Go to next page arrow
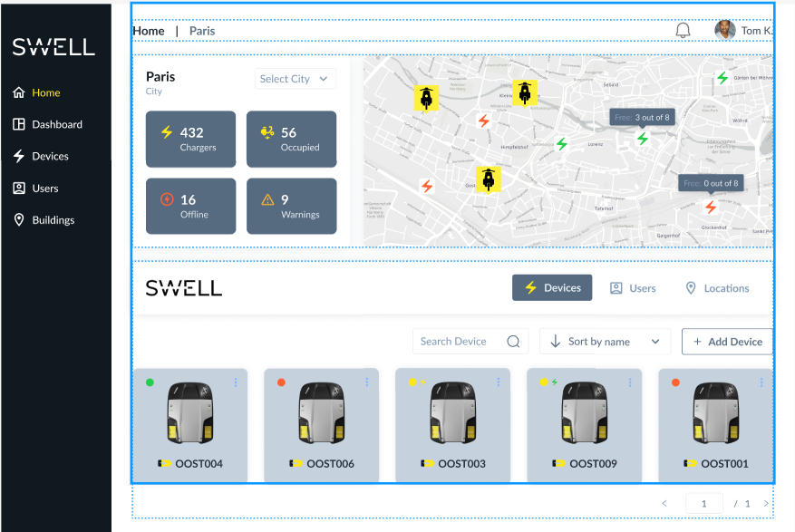 coord(766,503)
